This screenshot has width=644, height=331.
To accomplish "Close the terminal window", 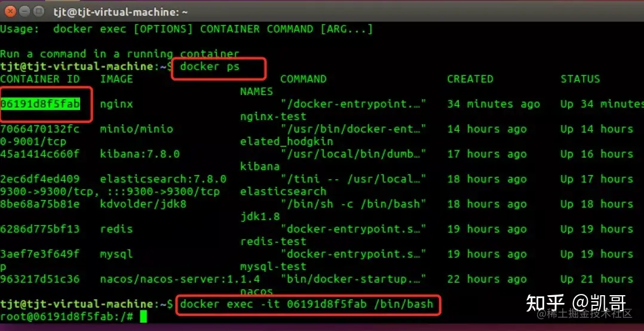I will click(11, 11).
